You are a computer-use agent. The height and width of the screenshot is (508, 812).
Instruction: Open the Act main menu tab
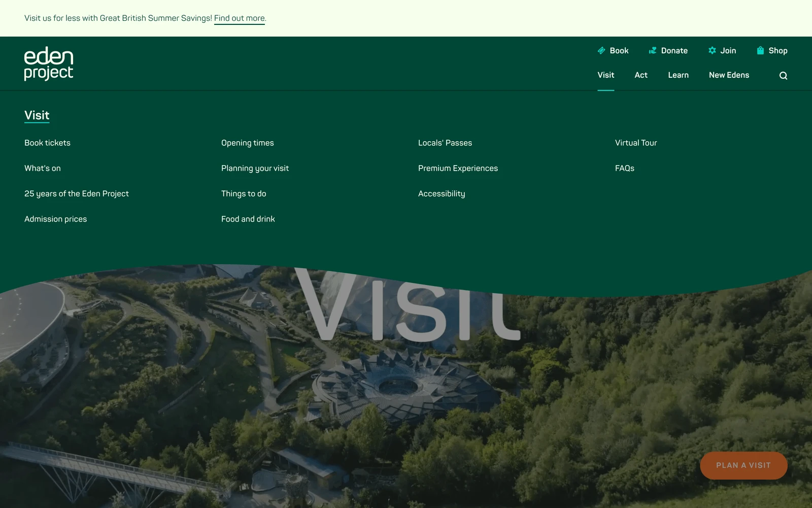click(641, 75)
